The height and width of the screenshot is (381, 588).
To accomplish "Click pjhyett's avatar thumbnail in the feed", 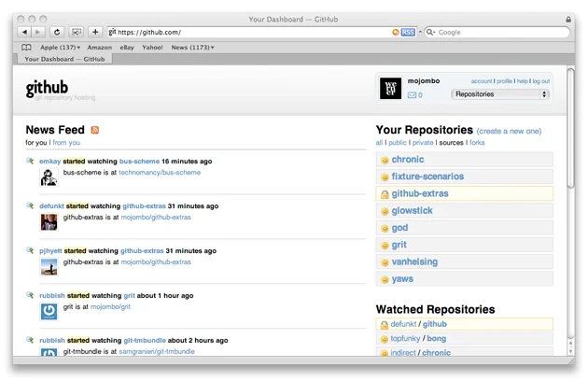I will coord(49,267).
